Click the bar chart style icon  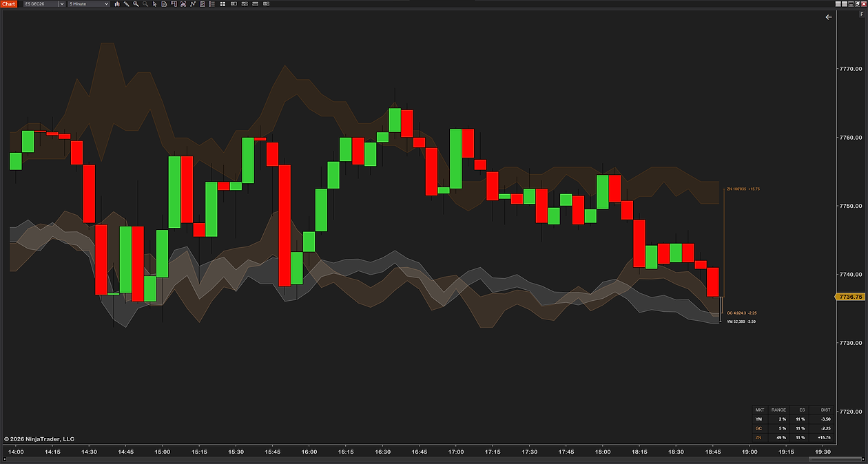pos(117,4)
